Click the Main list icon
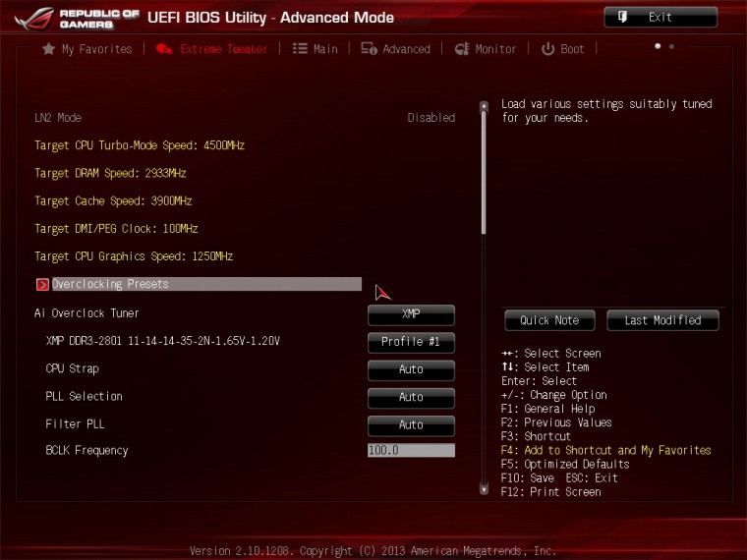This screenshot has width=747, height=560. (x=300, y=49)
